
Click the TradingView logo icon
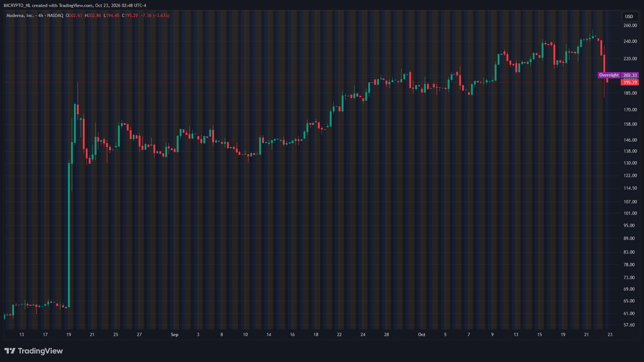pyautogui.click(x=10, y=351)
